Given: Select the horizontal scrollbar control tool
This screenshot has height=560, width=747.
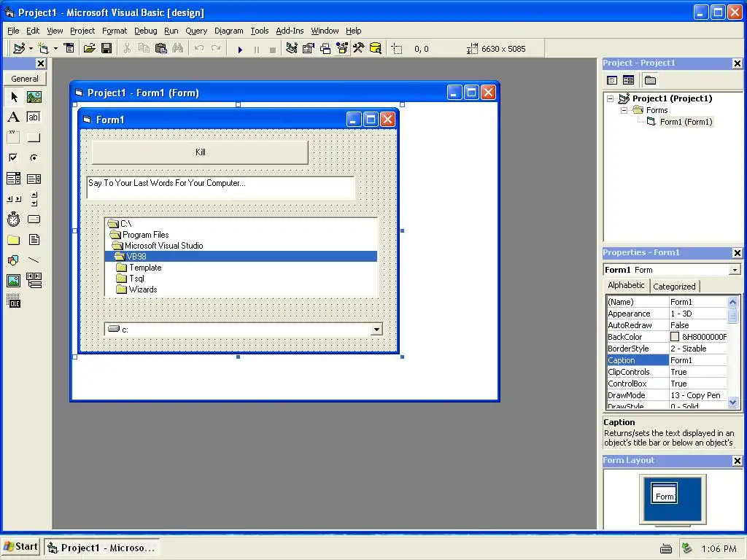Looking at the screenshot, I should pyautogui.click(x=14, y=199).
